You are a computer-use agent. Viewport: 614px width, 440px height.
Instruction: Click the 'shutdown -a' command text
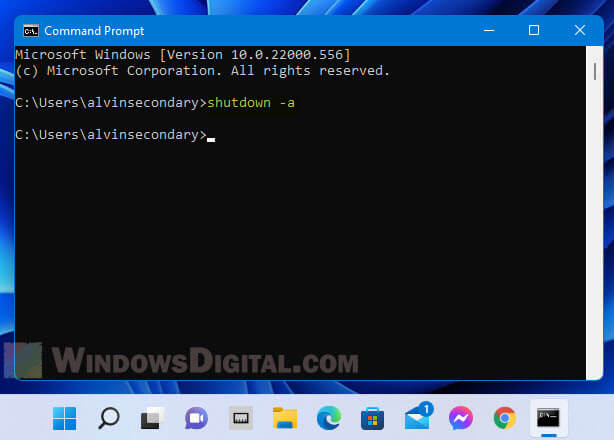point(251,103)
